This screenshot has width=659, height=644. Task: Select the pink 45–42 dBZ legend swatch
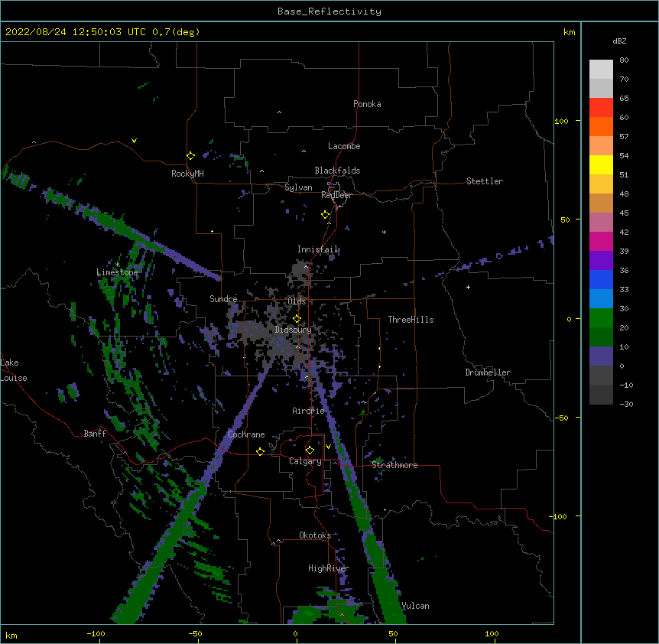(601, 223)
